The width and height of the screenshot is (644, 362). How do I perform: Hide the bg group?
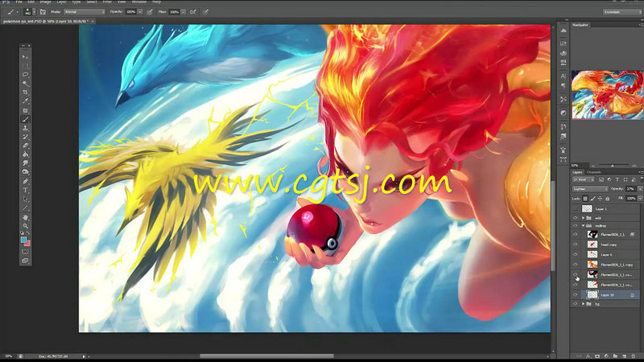(575, 304)
